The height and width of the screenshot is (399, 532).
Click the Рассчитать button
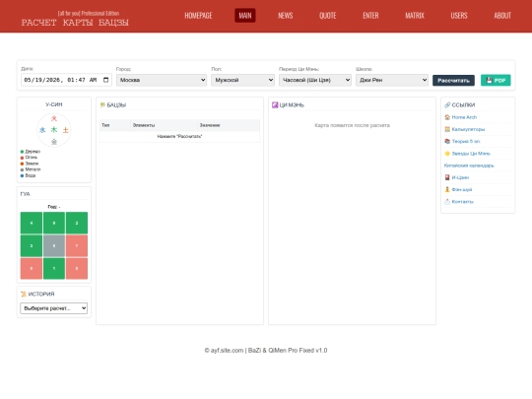453,81
